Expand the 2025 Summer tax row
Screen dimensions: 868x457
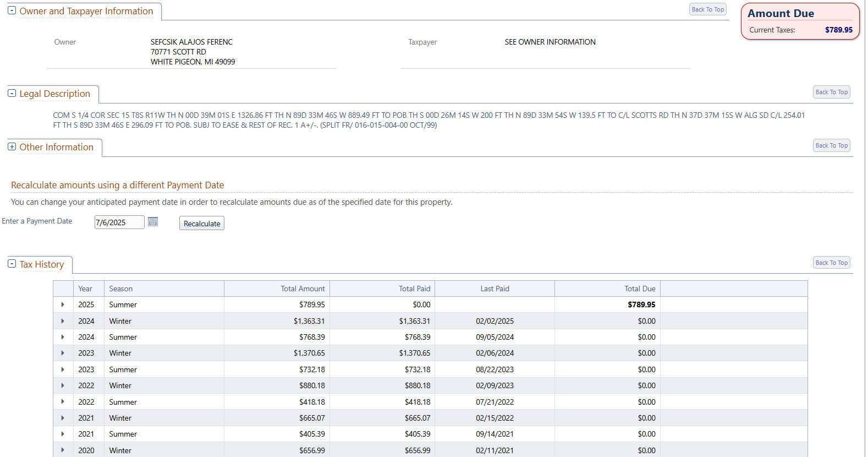[63, 304]
